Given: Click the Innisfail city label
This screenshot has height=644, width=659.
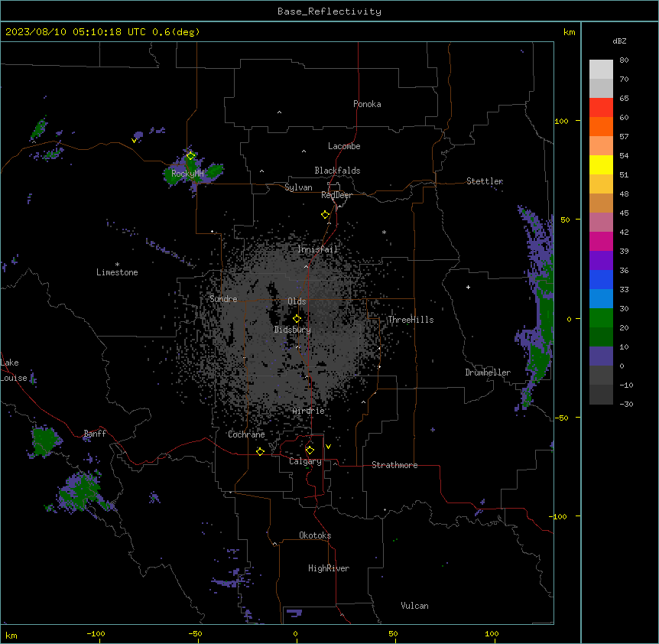Looking at the screenshot, I should pyautogui.click(x=318, y=249).
